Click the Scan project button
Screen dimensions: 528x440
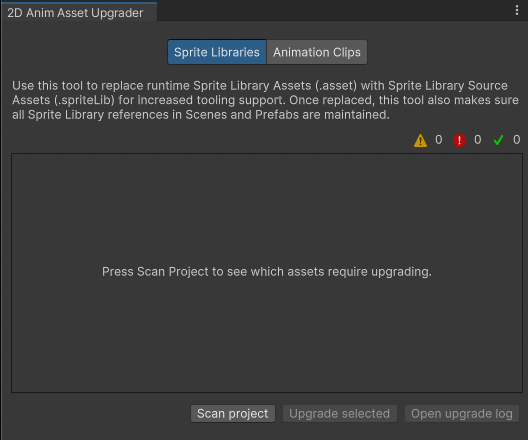(233, 413)
